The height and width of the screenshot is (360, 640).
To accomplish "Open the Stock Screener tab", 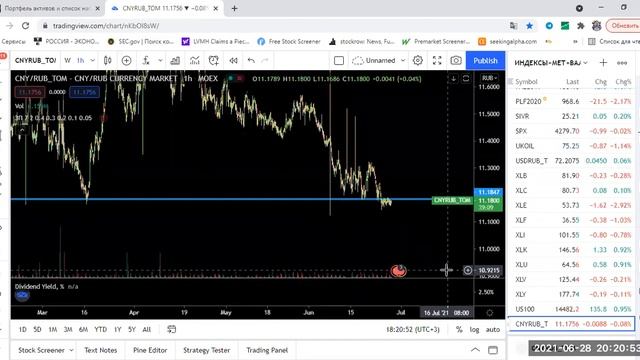I will [41, 350].
